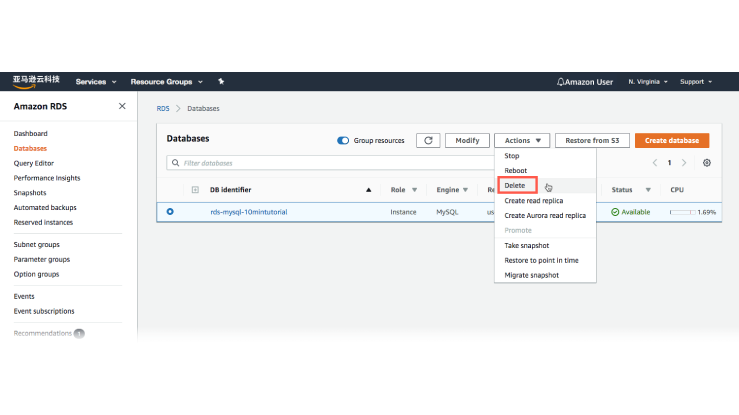The image size is (739, 415).
Task: Toggle the Group resources switch
Action: coord(343,141)
